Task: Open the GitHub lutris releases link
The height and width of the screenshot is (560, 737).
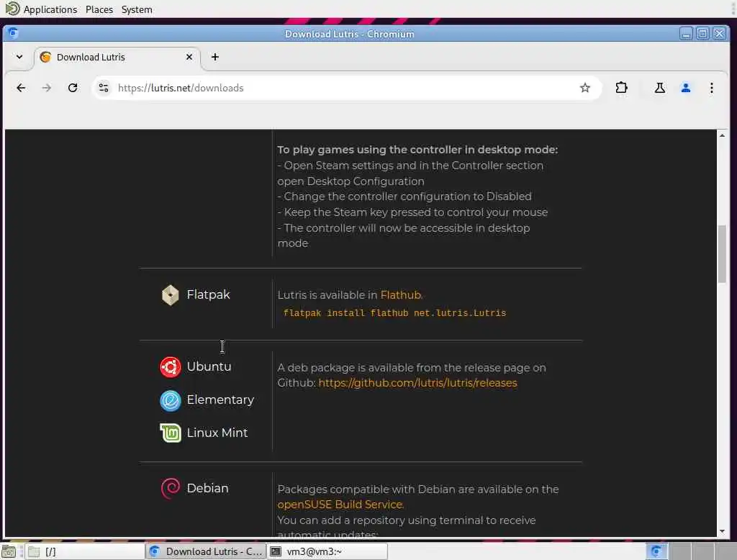Action: 417,383
